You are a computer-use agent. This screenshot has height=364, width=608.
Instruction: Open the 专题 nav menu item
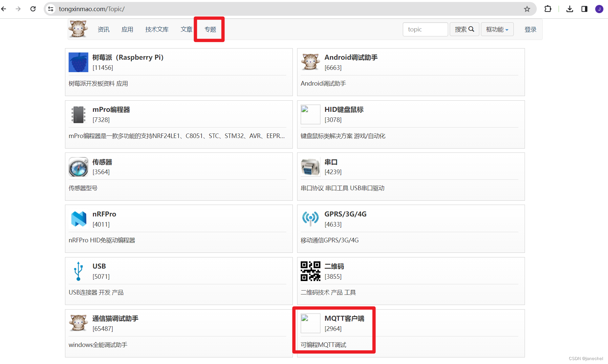(x=210, y=30)
